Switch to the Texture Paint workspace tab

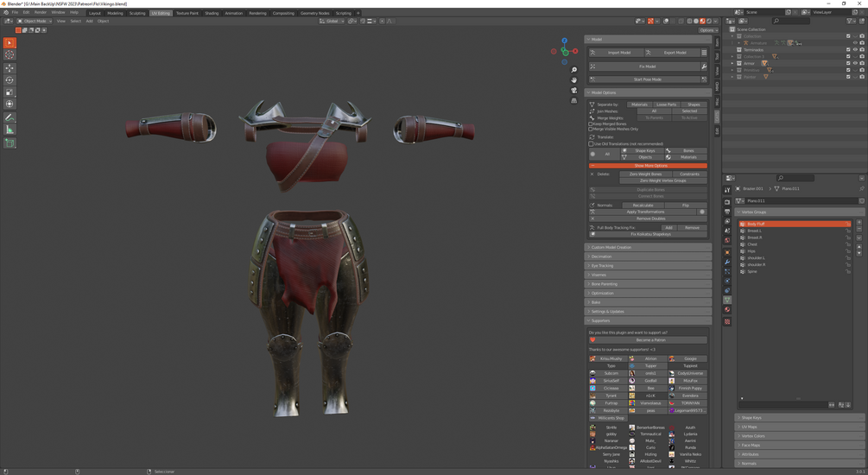[x=187, y=13]
